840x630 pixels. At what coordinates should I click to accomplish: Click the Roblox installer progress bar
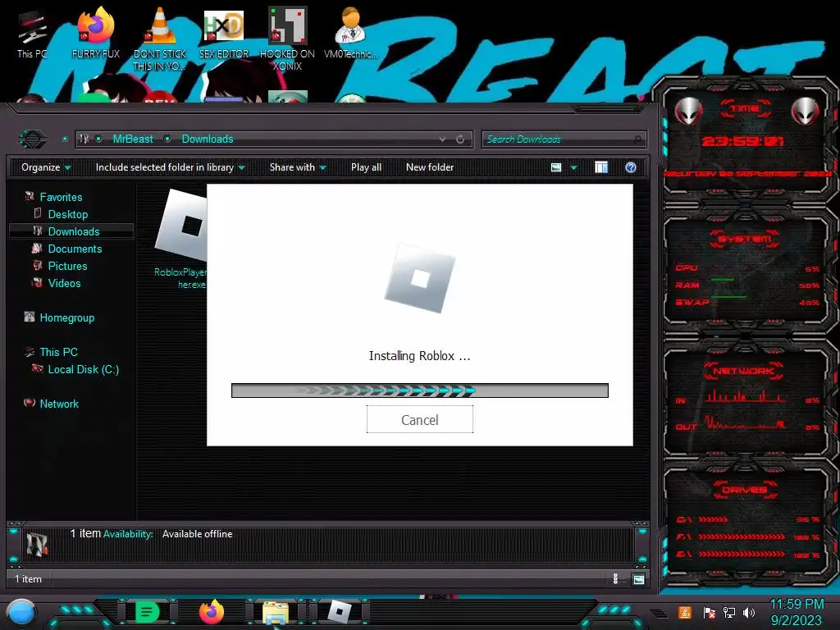pos(419,390)
